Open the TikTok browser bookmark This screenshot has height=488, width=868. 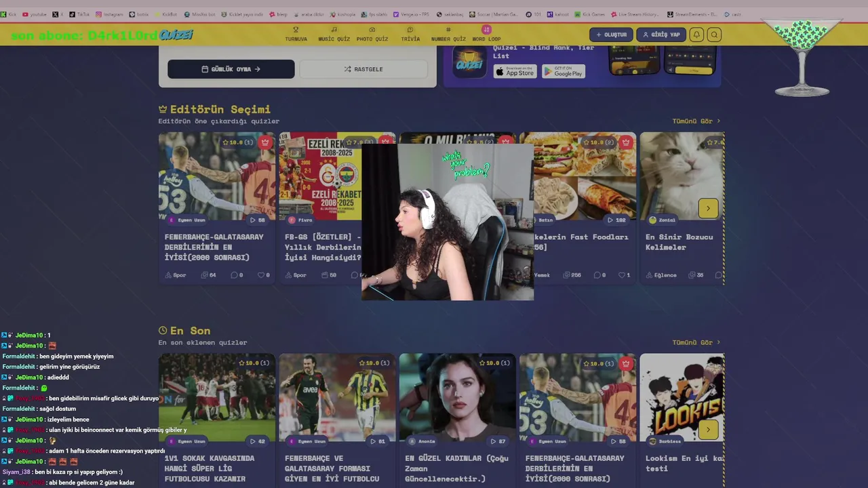coord(79,14)
